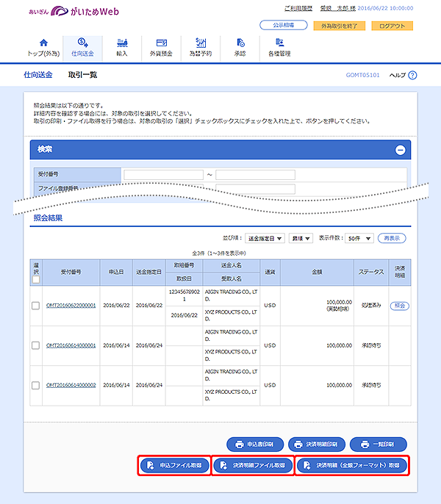Click the 申込書印刷 print button
Screen dimensions: 441x504
[x=255, y=444]
